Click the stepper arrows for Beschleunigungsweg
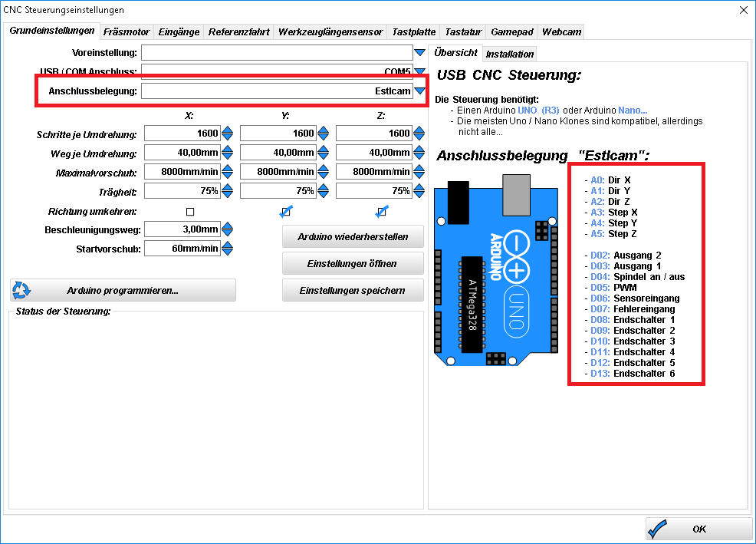The width and height of the screenshot is (756, 544). [x=227, y=229]
